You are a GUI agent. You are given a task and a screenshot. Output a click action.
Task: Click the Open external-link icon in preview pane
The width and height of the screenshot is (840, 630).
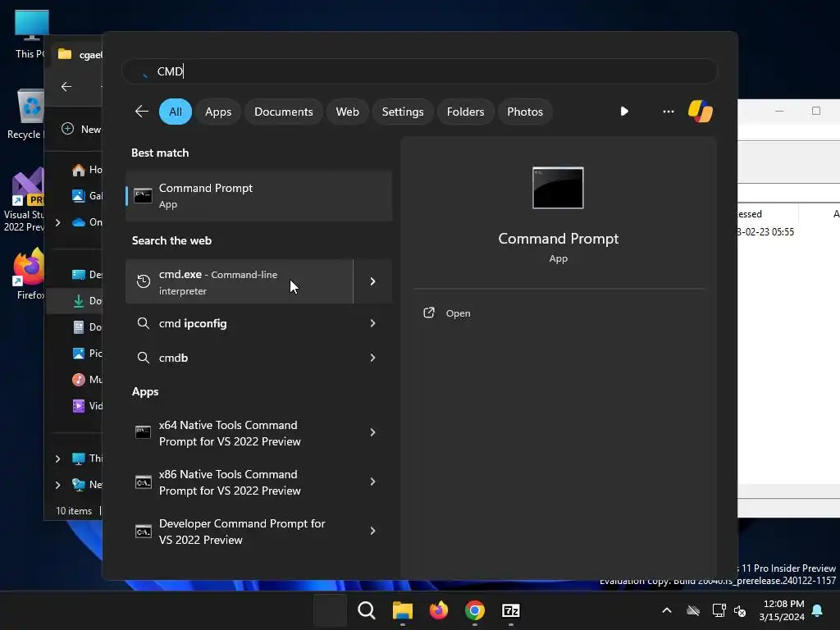coord(429,313)
